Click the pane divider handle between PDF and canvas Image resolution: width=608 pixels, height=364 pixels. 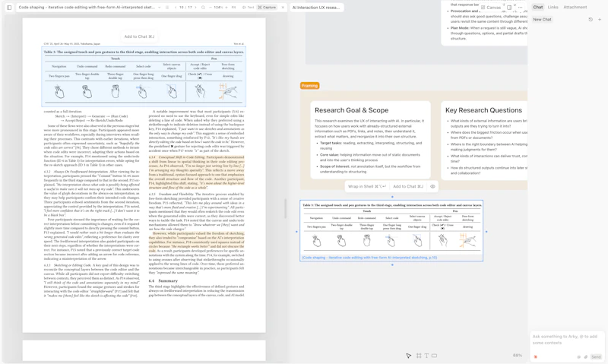(x=286, y=208)
